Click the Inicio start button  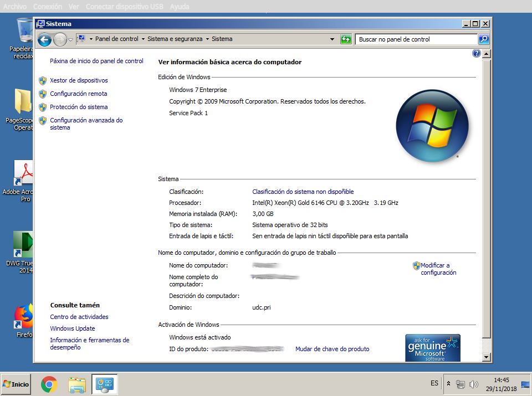click(x=16, y=384)
